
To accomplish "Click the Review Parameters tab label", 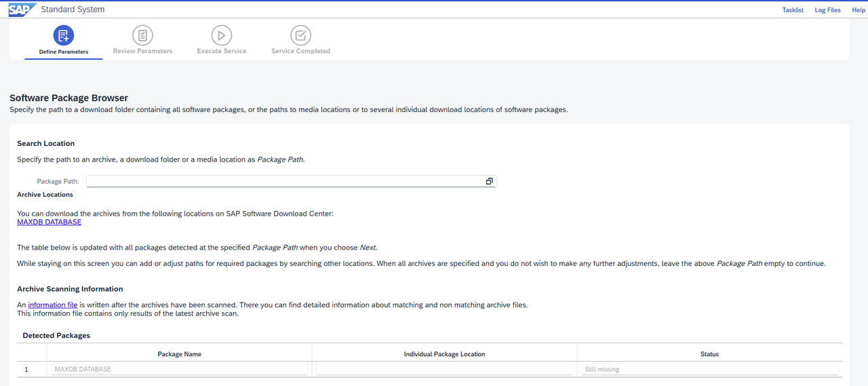I will tap(142, 51).
